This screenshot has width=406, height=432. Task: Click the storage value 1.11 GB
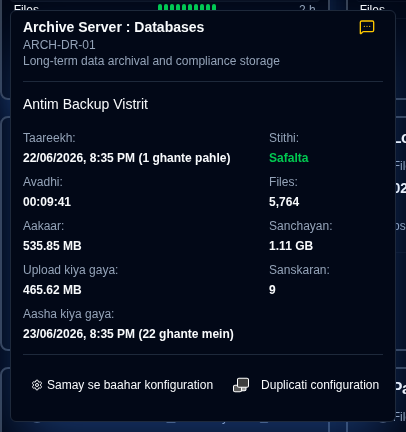pos(291,246)
